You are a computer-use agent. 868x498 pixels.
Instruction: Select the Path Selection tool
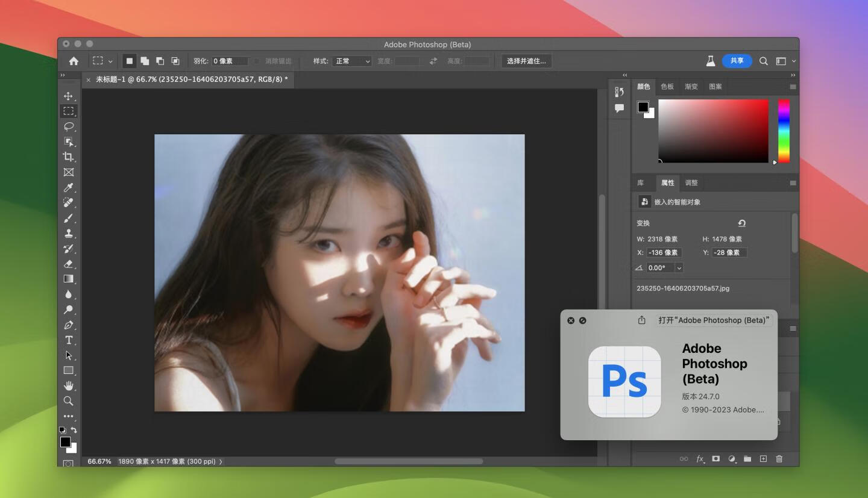pyautogui.click(x=68, y=355)
